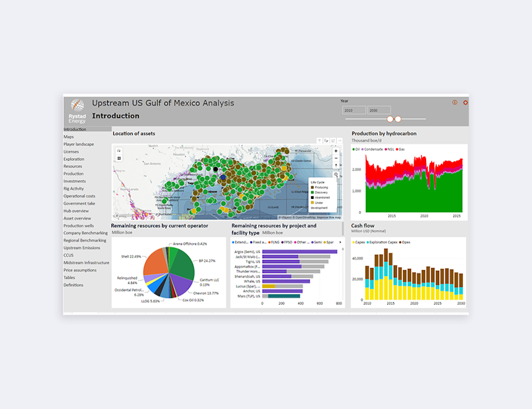532x409 pixels.
Task: Click the FPSO legend entry
Action: pyautogui.click(x=287, y=242)
